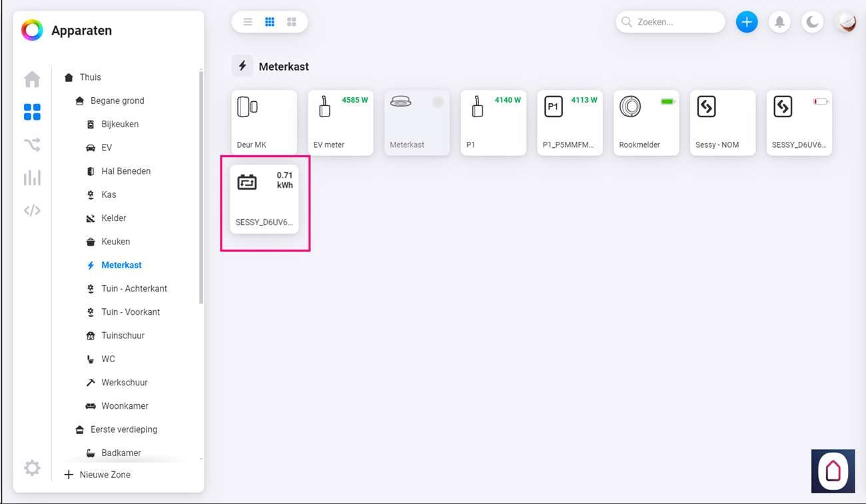The width and height of the screenshot is (866, 504).
Task: Select the Thuis zone in tree
Action: pyautogui.click(x=90, y=77)
